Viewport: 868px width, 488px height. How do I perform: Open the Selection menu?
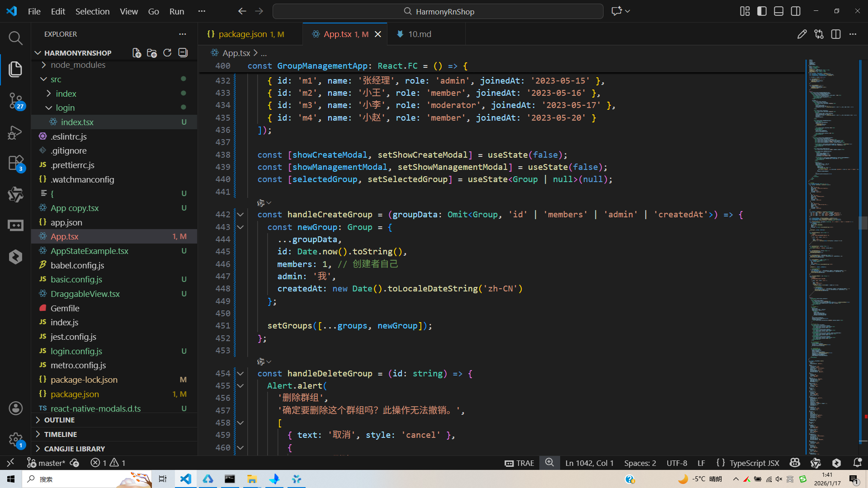coord(92,11)
